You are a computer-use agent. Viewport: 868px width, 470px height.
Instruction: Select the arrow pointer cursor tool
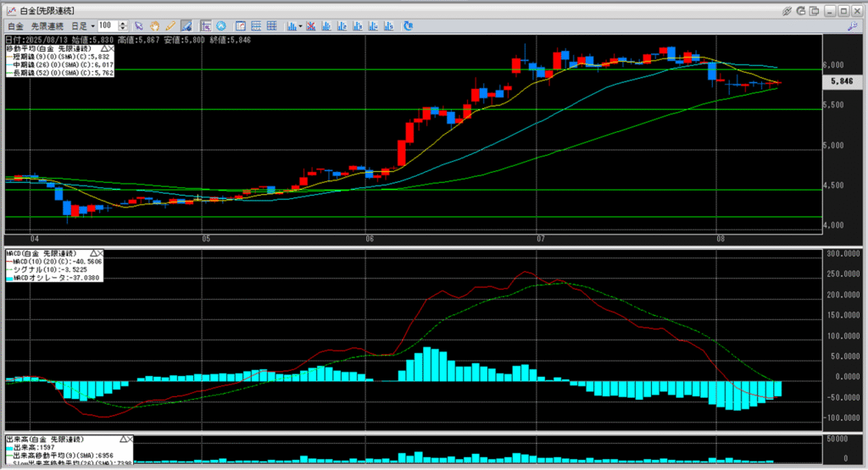[x=139, y=26]
